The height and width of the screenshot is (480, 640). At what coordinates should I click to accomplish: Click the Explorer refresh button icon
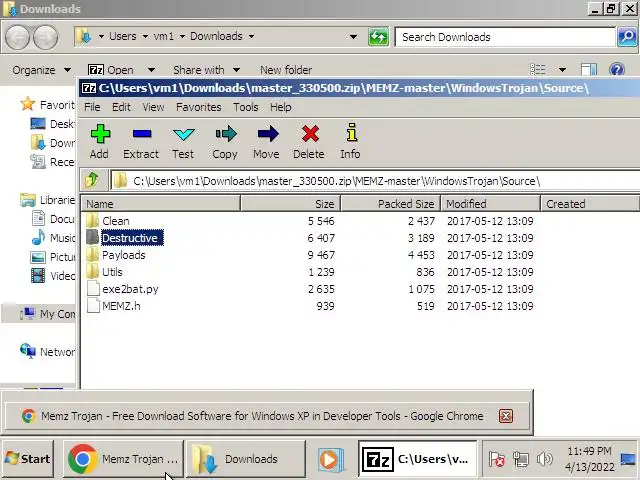click(378, 37)
